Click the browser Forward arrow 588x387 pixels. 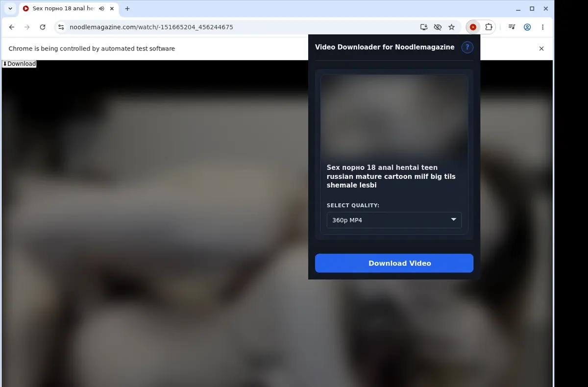27,27
